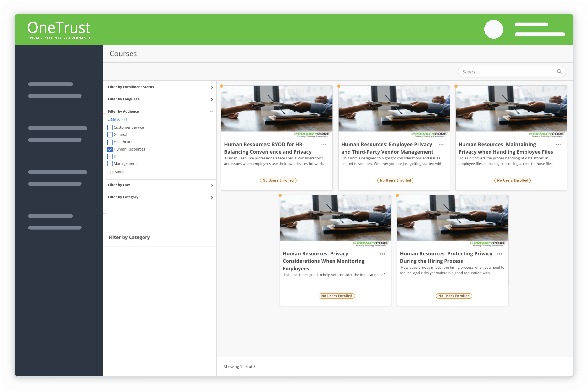Open options menu for Monitoring Employees course
The width and height of the screenshot is (588, 392).
pos(383,254)
